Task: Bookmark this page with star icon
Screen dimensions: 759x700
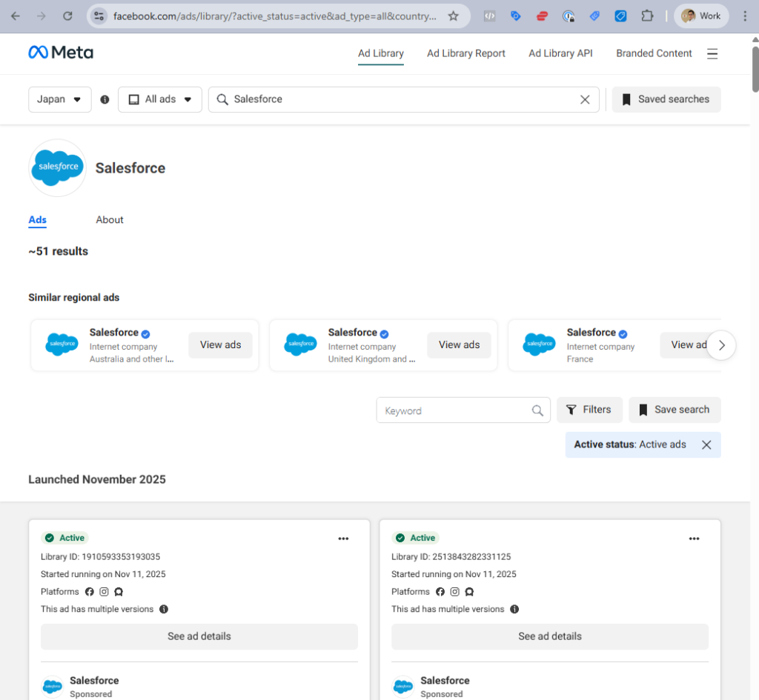Action: point(453,16)
